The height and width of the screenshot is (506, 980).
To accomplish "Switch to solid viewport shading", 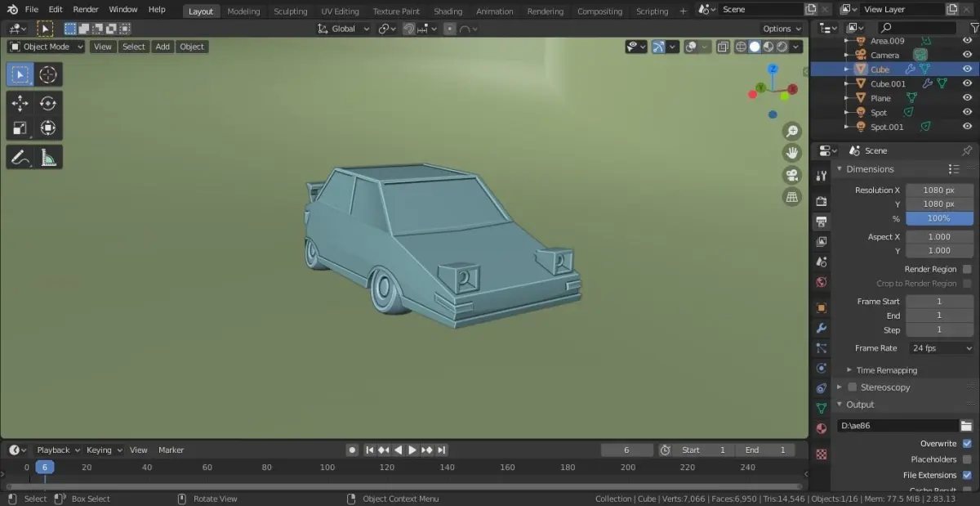I will click(x=755, y=47).
